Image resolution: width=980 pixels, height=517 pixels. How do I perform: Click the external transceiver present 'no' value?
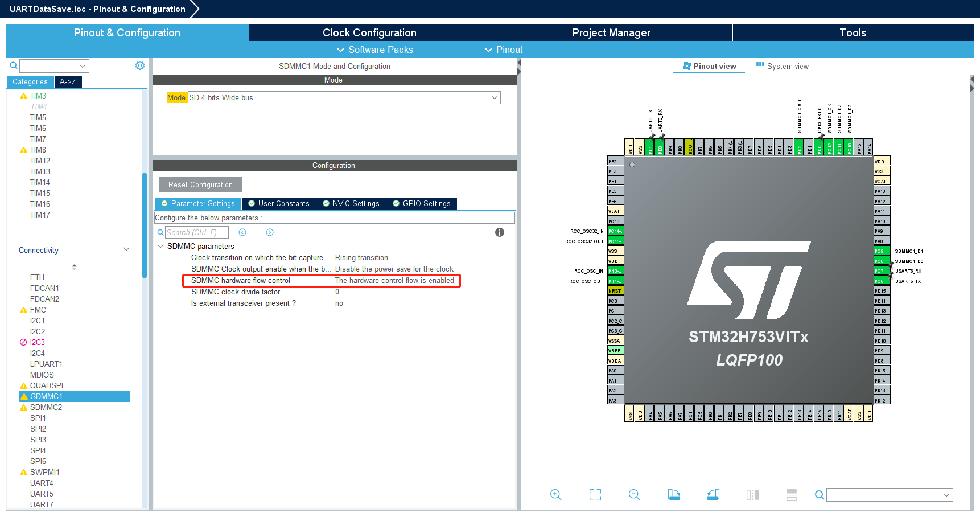(339, 303)
